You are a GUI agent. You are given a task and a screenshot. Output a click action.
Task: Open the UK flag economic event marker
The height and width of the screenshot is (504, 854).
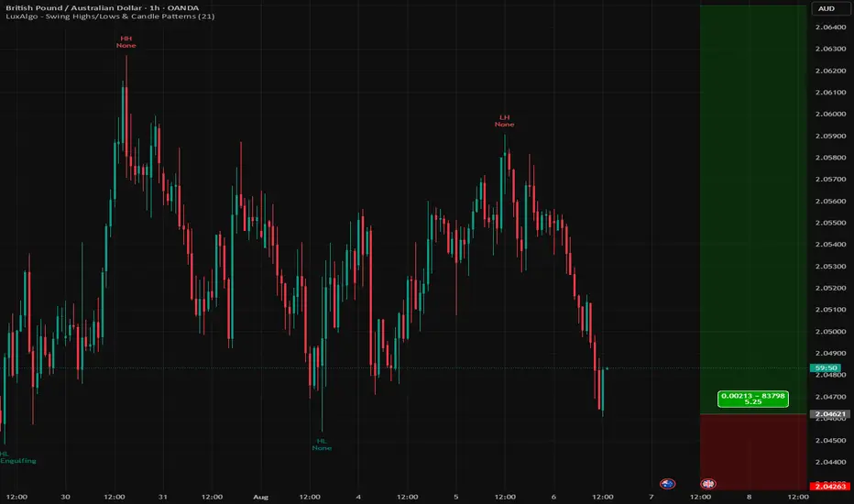708,483
